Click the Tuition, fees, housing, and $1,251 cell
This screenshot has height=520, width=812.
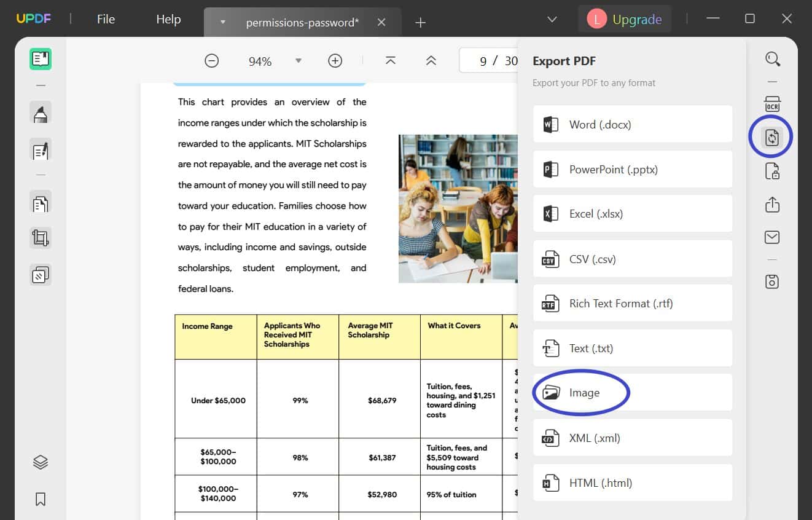(x=461, y=399)
